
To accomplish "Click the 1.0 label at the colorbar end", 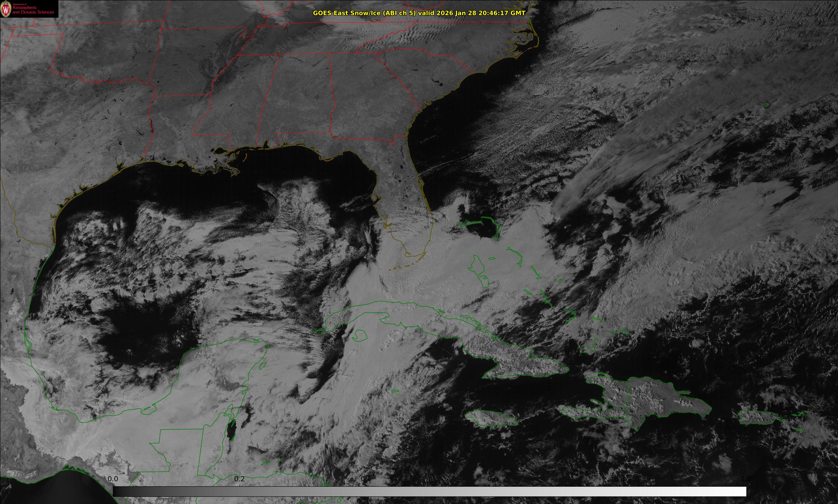I will tap(746, 478).
